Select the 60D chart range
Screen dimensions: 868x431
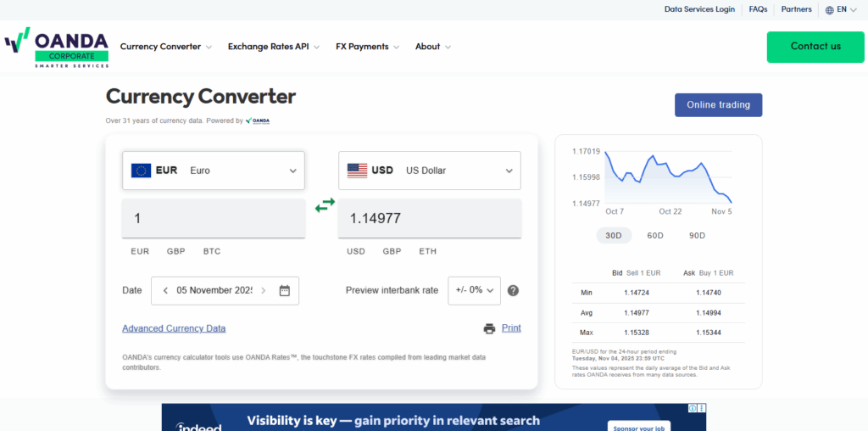[x=655, y=236]
